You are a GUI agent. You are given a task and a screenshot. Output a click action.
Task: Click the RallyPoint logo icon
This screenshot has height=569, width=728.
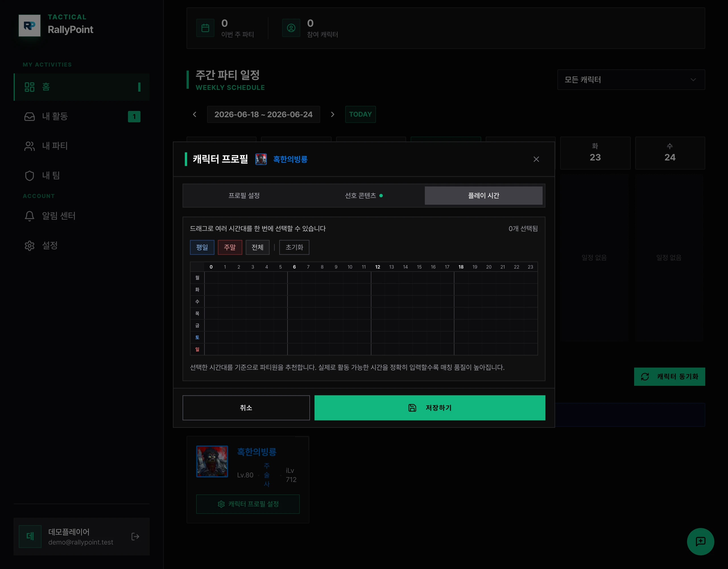point(29,25)
